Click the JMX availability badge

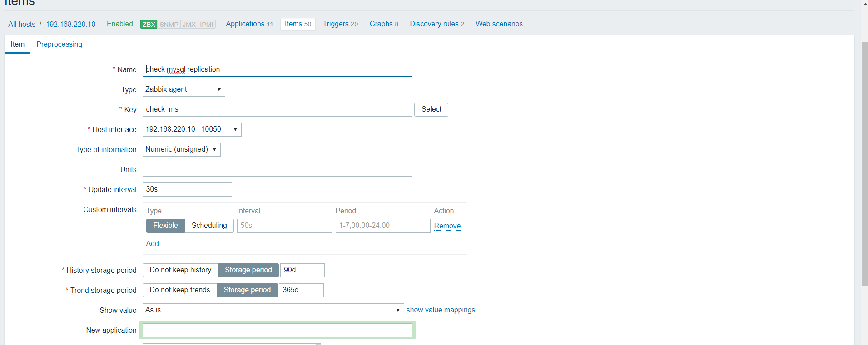pos(189,24)
